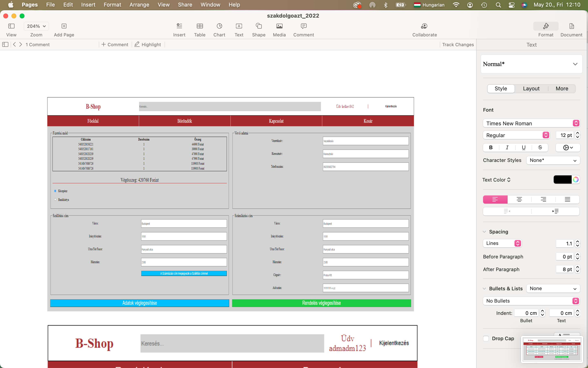This screenshot has width=588, height=368.
Task: Decrease the paragraph indent
Action: (507, 211)
